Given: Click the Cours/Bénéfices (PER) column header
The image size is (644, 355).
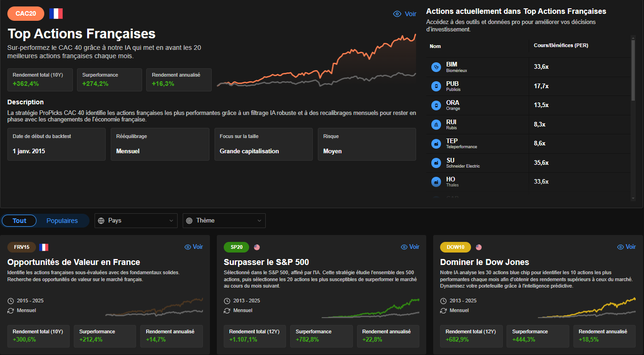Looking at the screenshot, I should click(x=561, y=46).
